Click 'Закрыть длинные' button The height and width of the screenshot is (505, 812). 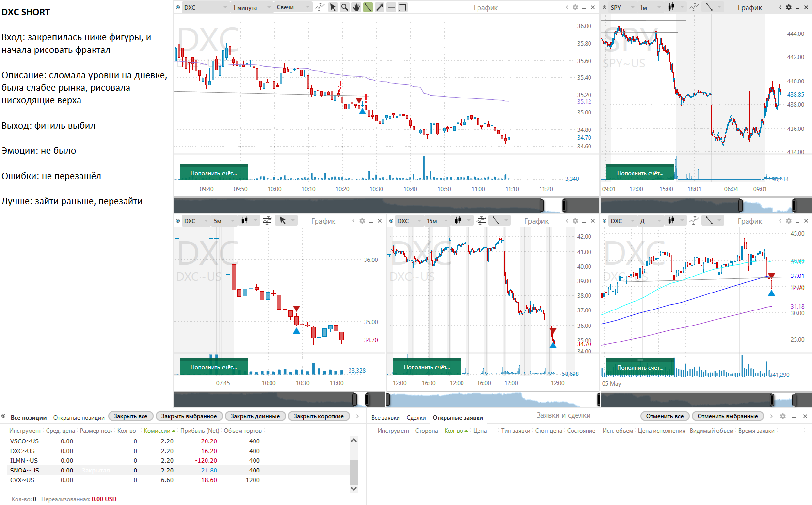click(x=255, y=416)
